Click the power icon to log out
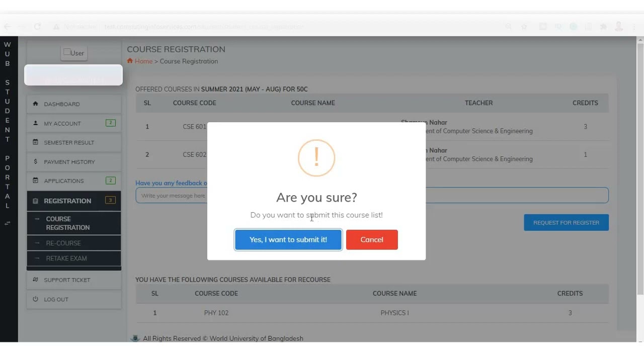The width and height of the screenshot is (644, 362). (x=35, y=299)
